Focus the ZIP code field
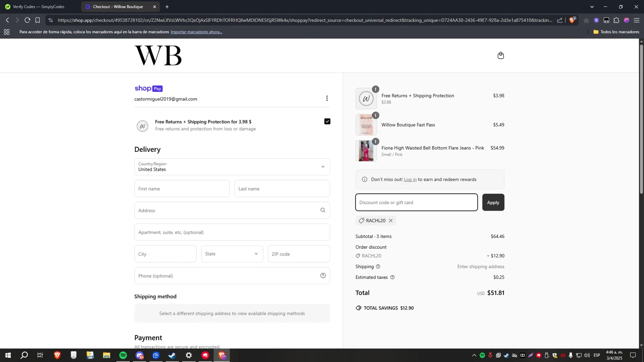 pos(299,254)
